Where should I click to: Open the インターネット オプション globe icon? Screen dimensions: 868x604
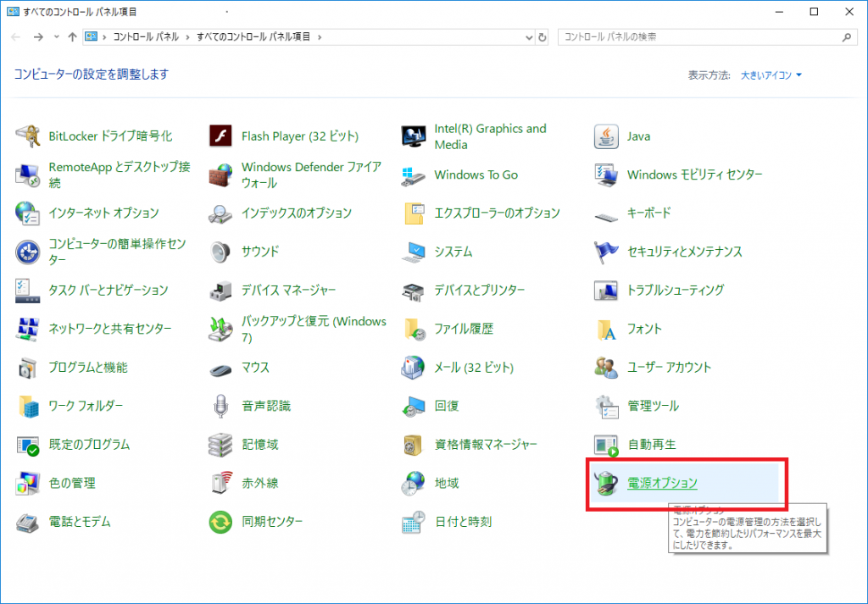[28, 213]
